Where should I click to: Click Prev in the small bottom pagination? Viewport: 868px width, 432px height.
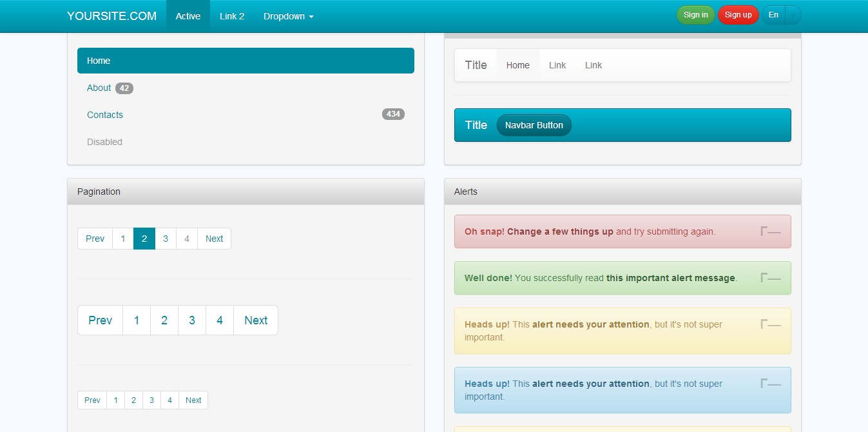92,400
